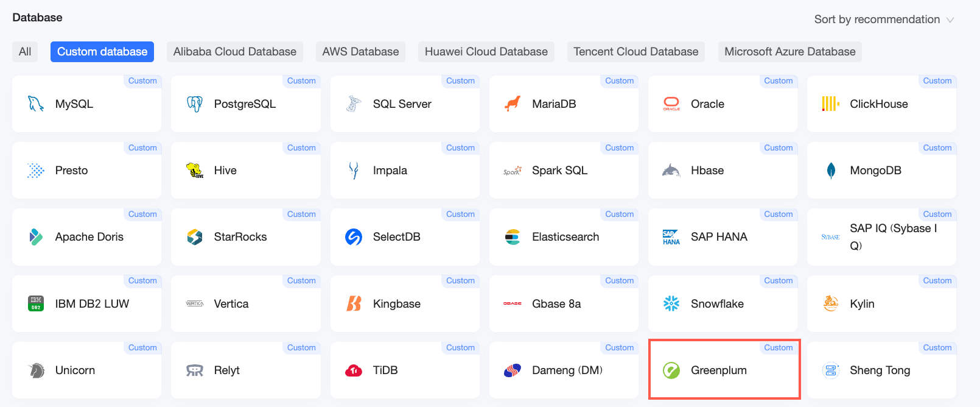Select the Apache Doris label
This screenshot has height=407, width=980.
click(89, 237)
